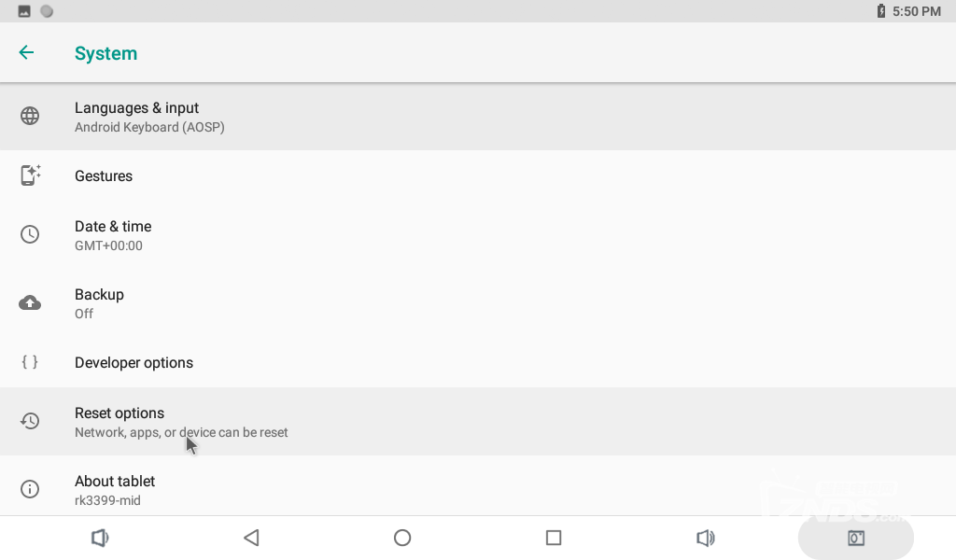Screen dimensions: 956x560
Task: Tap the screenshot button in navigation bar
Action: tap(856, 538)
